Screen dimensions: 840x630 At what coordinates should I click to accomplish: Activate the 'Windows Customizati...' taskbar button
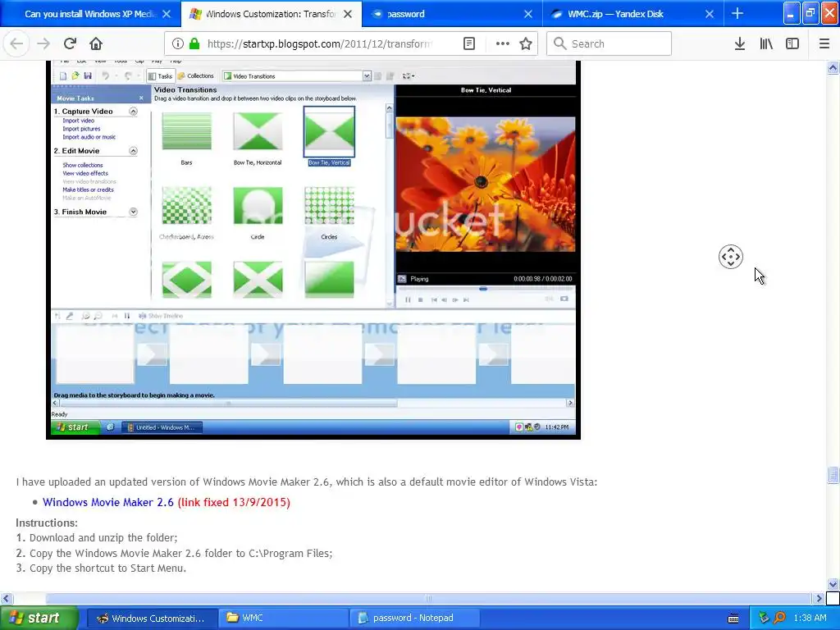coord(152,618)
